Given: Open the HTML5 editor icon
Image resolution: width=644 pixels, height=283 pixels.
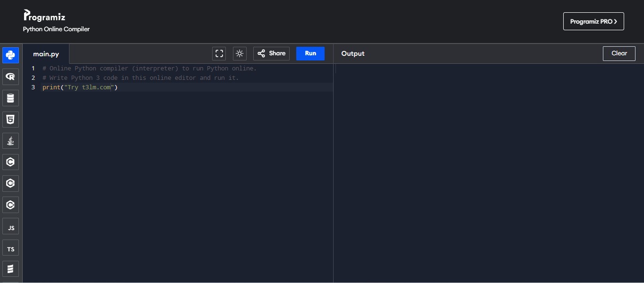Looking at the screenshot, I should pyautogui.click(x=10, y=120).
